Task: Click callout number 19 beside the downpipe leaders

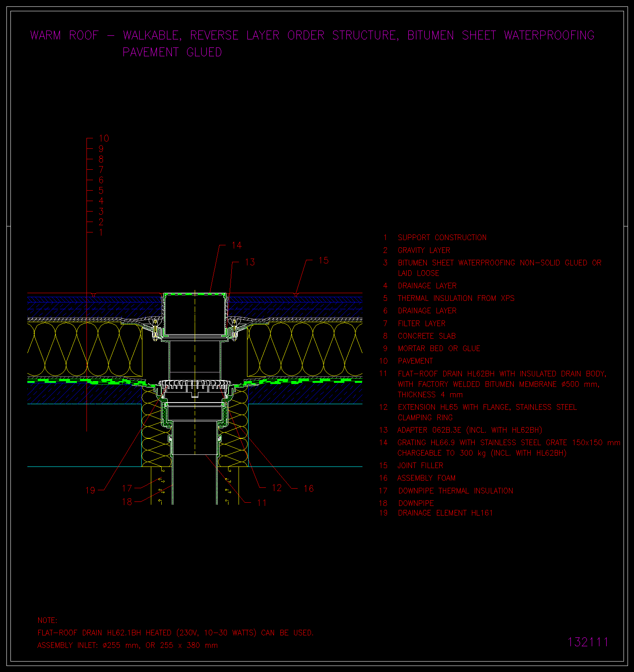Action: point(91,490)
